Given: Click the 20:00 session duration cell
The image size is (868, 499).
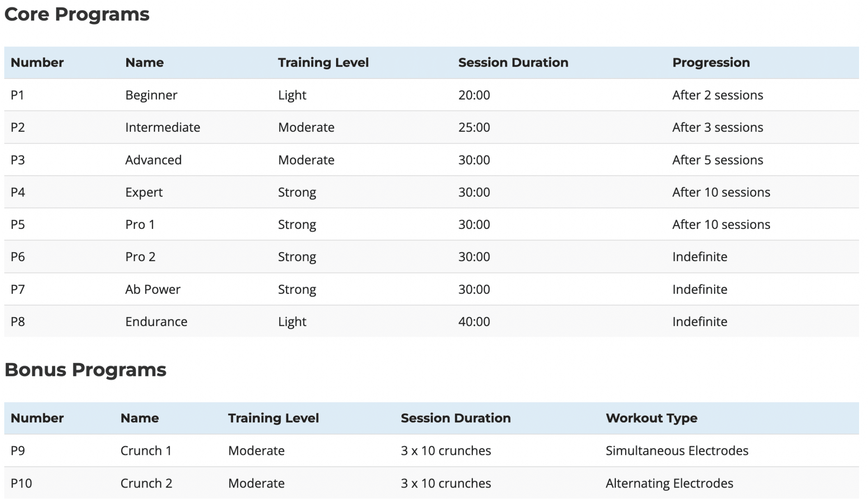Looking at the screenshot, I should pyautogui.click(x=474, y=95).
